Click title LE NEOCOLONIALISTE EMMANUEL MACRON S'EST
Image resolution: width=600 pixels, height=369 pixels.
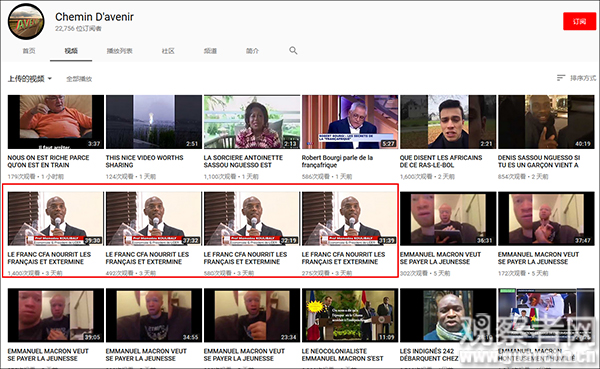(342, 355)
